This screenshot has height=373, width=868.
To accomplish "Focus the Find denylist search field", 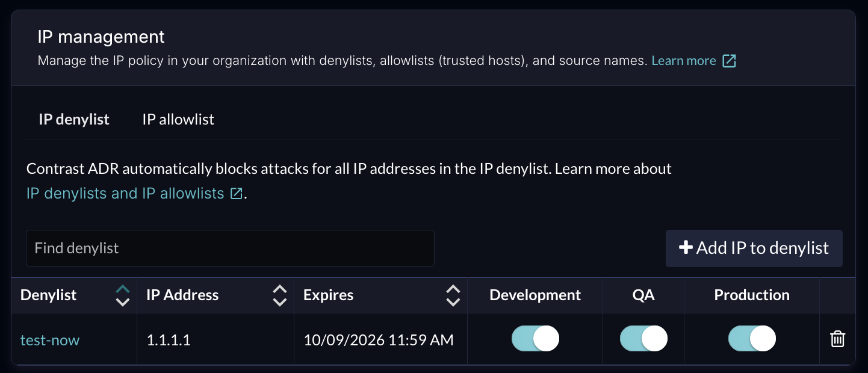I will 230,248.
